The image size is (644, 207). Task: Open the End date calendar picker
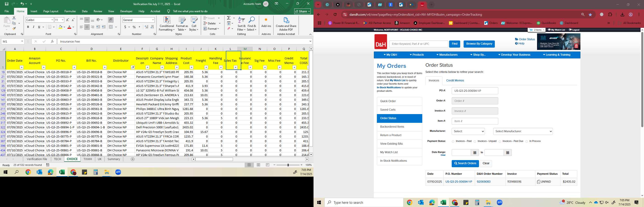[507, 153]
